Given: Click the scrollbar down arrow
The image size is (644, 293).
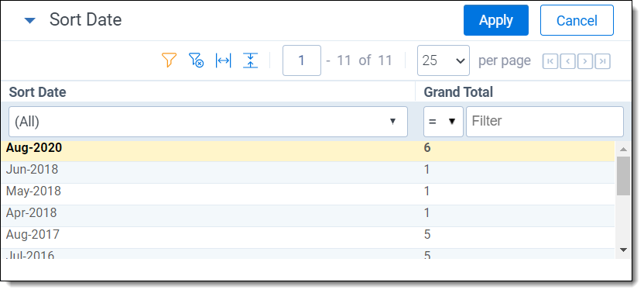Looking at the screenshot, I should coord(623,250).
